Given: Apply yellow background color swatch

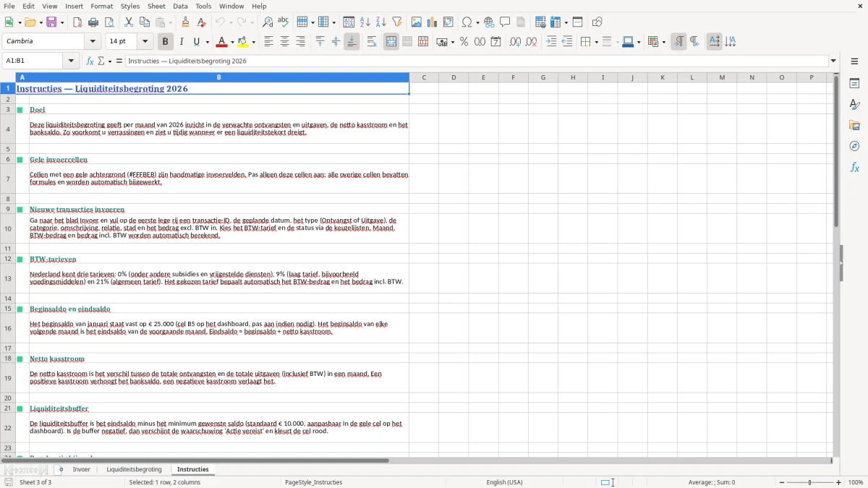Looking at the screenshot, I should tap(244, 42).
